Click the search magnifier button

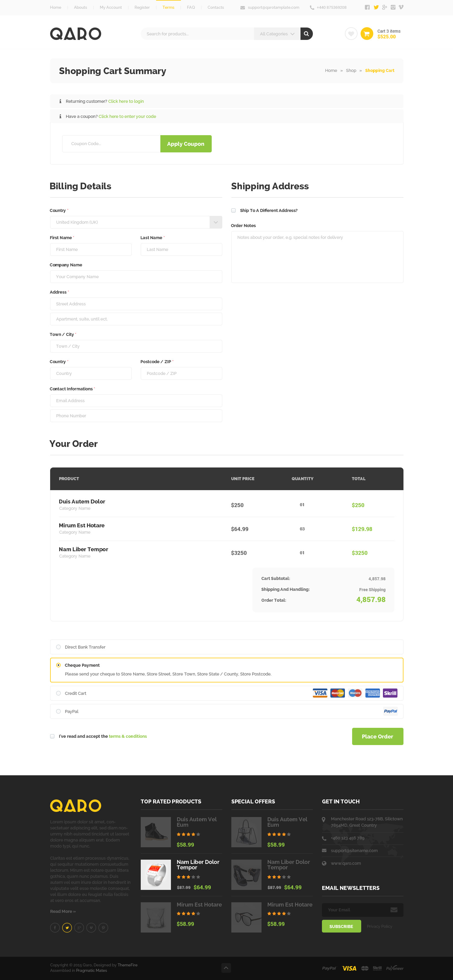click(306, 34)
